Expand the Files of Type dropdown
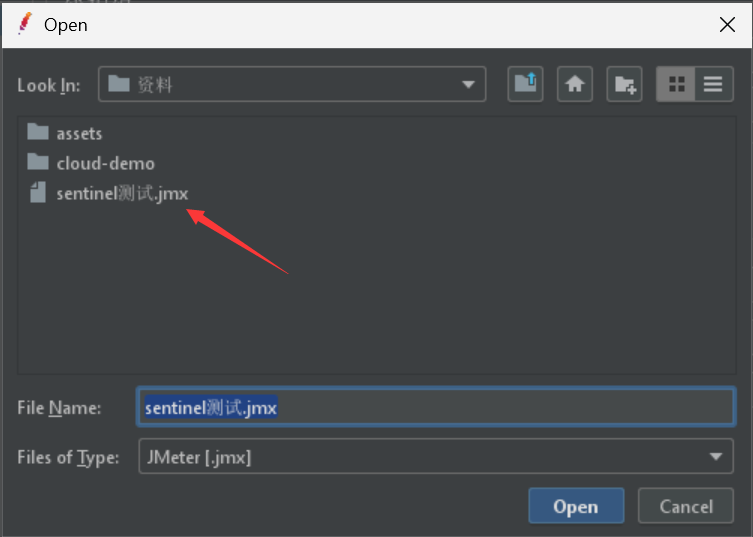 coord(716,456)
